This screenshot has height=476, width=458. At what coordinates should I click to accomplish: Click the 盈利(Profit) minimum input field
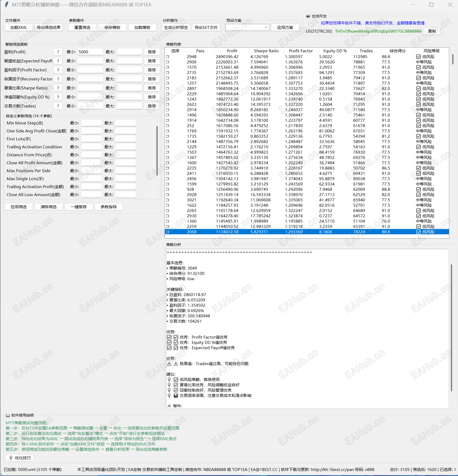click(x=90, y=52)
